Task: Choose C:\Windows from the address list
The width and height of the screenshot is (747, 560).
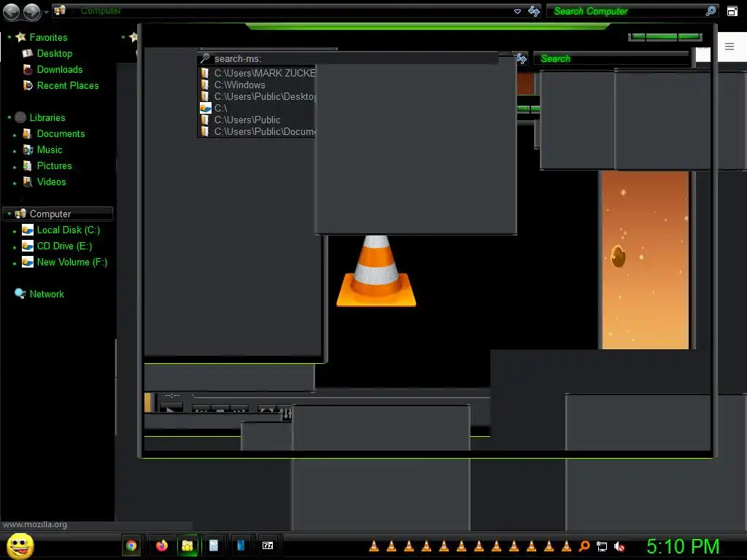Action: (258, 85)
